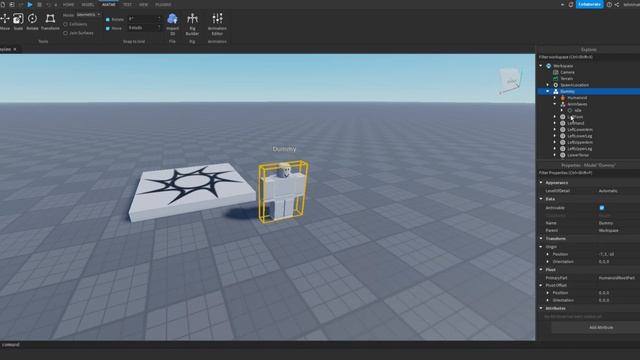Toggle the Archivable property checkbox

[602, 208]
